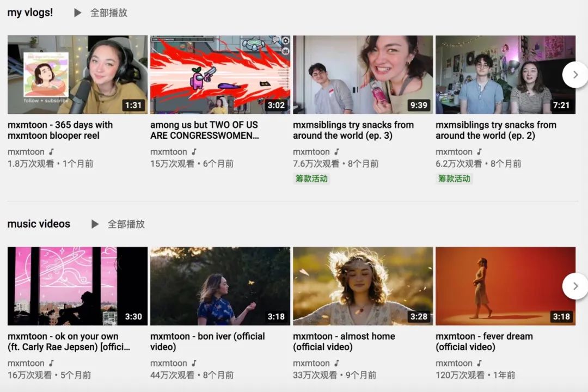Viewport: 588px width, 392px height.
Task: Open the snacks ep. 3 video thumbnail
Action: 363,75
